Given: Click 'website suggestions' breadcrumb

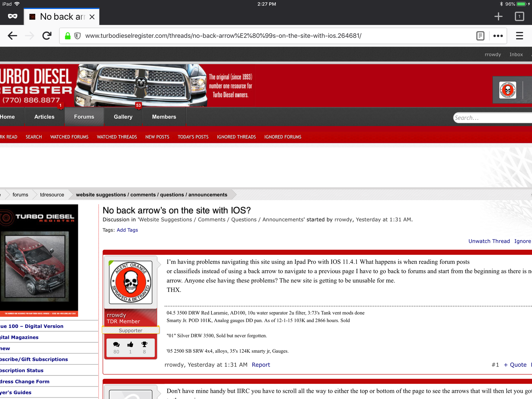Looking at the screenshot, I should [x=152, y=195].
